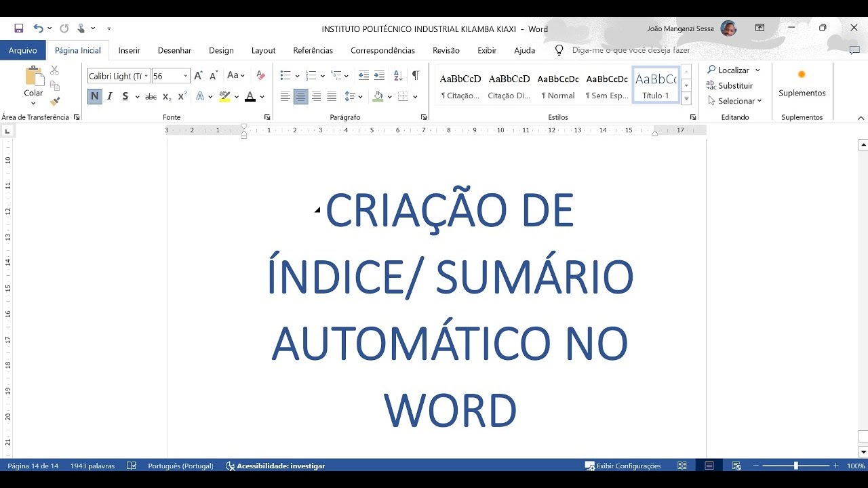Open the Referências tab
The height and width of the screenshot is (488, 868).
pos(313,50)
